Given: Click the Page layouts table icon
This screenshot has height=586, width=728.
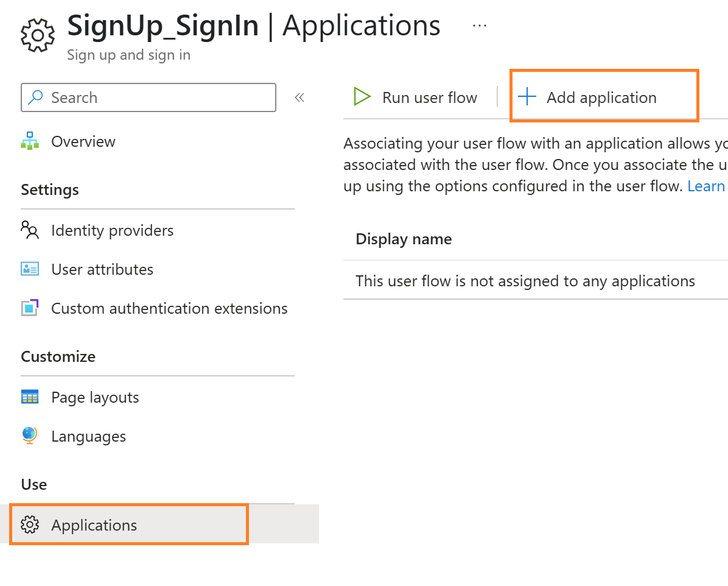Looking at the screenshot, I should 30,397.
